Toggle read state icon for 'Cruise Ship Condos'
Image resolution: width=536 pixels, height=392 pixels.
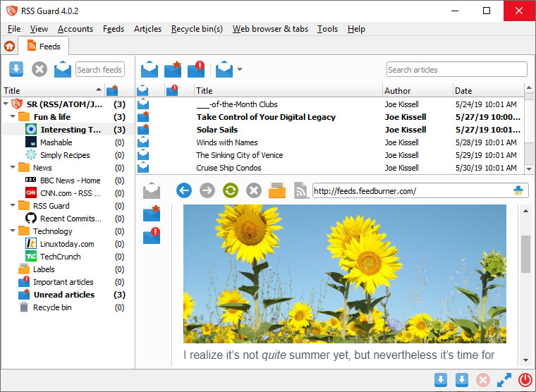tap(143, 168)
